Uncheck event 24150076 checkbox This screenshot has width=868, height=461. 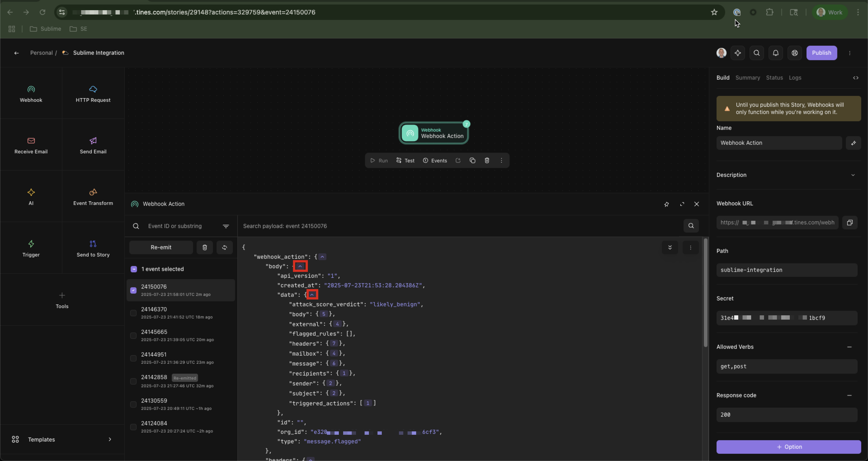pos(133,290)
